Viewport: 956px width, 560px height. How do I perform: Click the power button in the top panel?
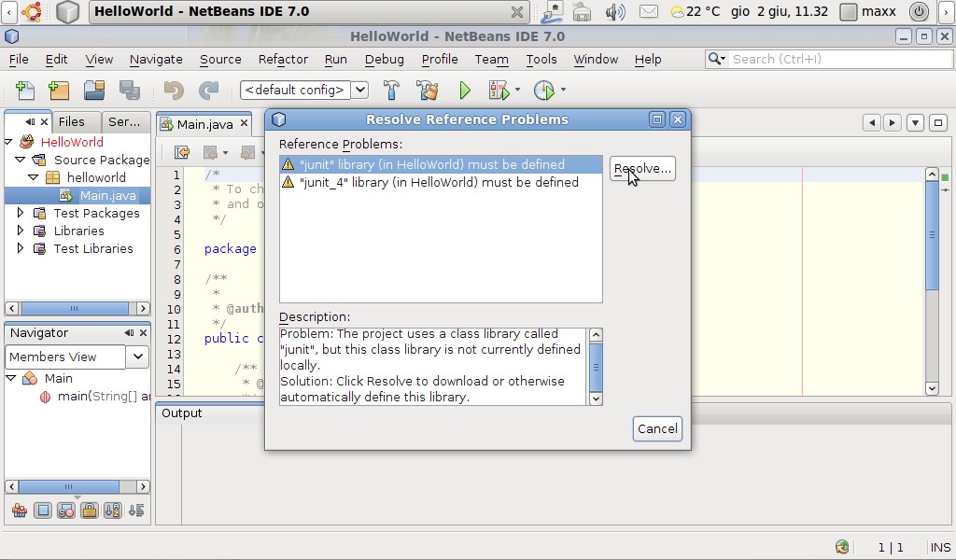pos(919,11)
